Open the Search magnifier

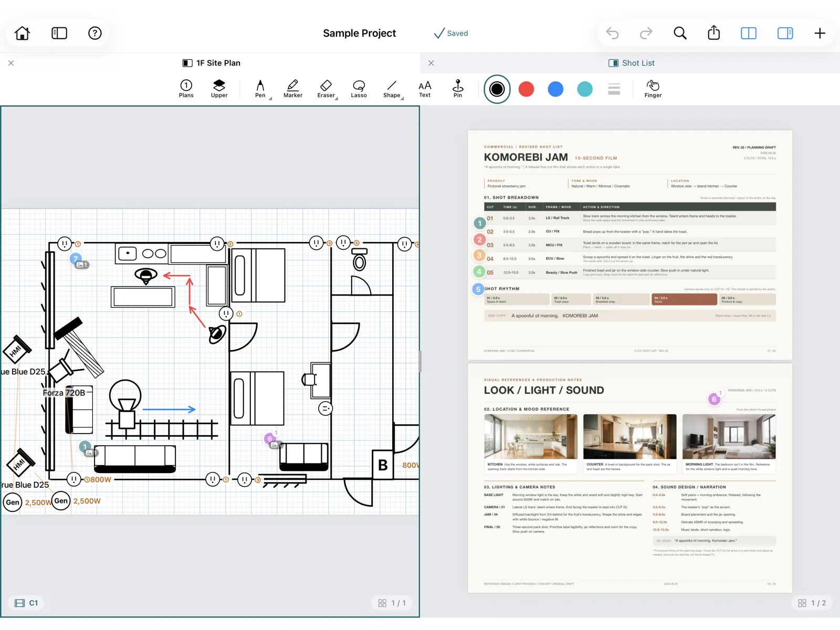point(680,33)
